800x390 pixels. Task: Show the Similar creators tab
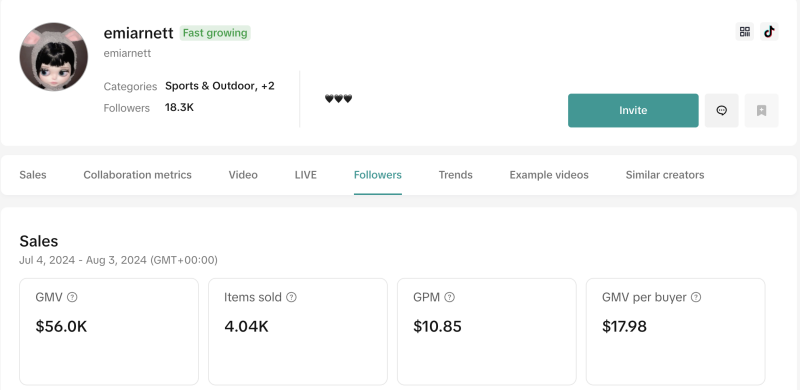665,175
